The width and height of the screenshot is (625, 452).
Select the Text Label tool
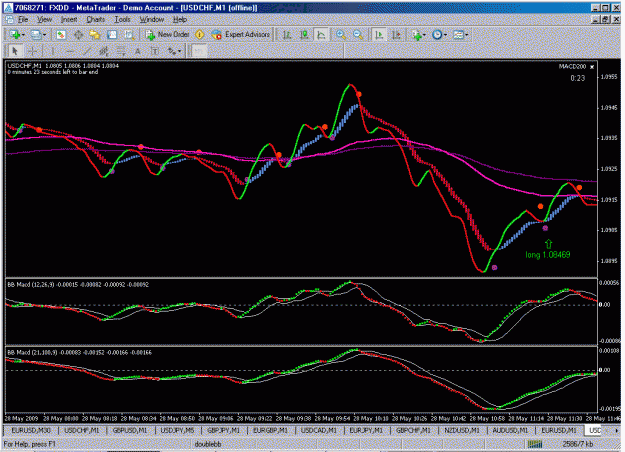tap(155, 51)
